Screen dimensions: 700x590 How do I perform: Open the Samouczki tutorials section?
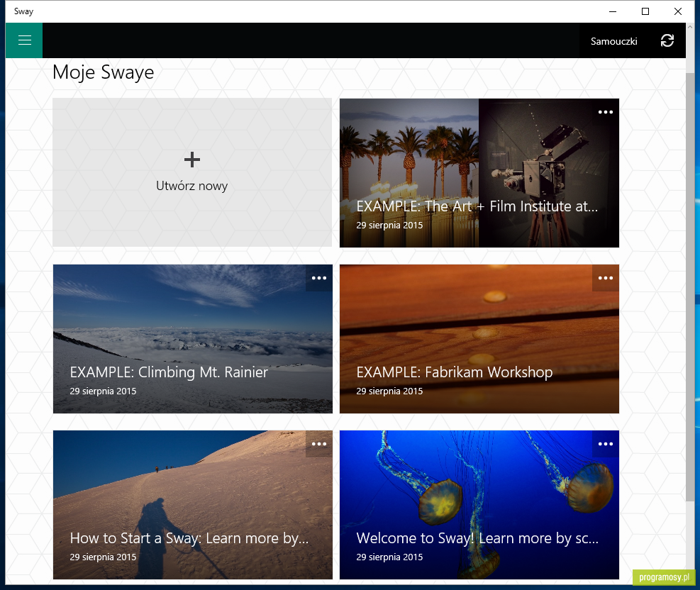pyautogui.click(x=614, y=41)
